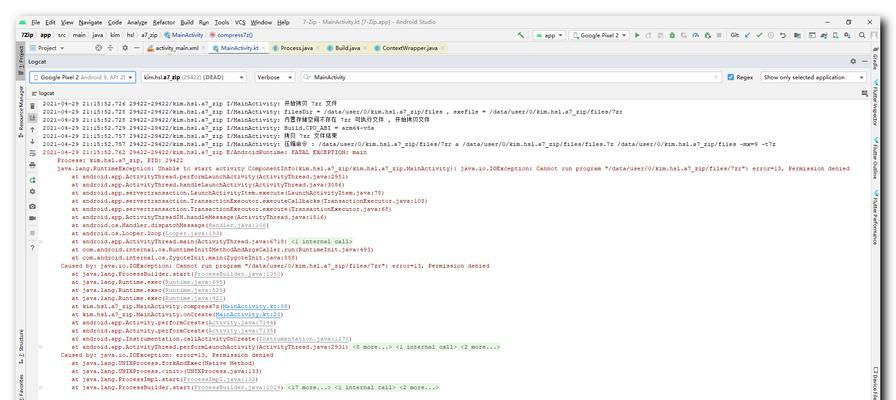Image resolution: width=896 pixels, height=400 pixels.
Task: Expand folded '<1 internal call>' in ActivityThread.main line
Action: tap(321, 242)
